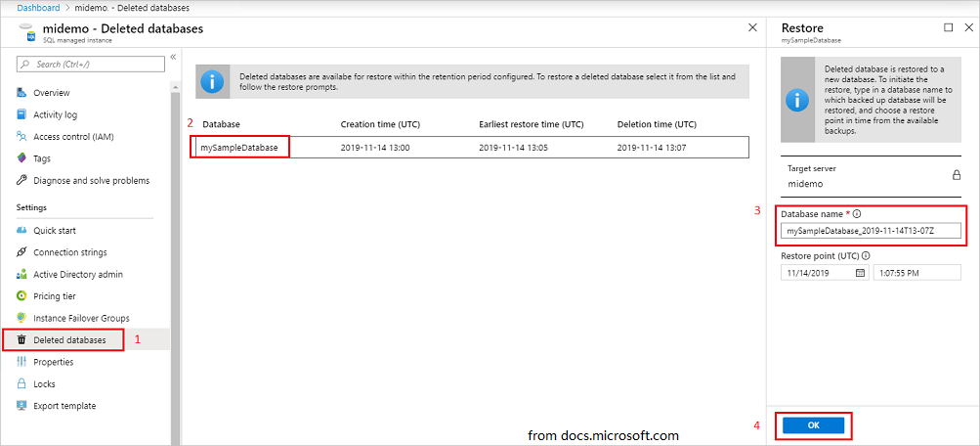Click the SQL managed instance header icon
This screenshot has height=446, width=980.
26,33
